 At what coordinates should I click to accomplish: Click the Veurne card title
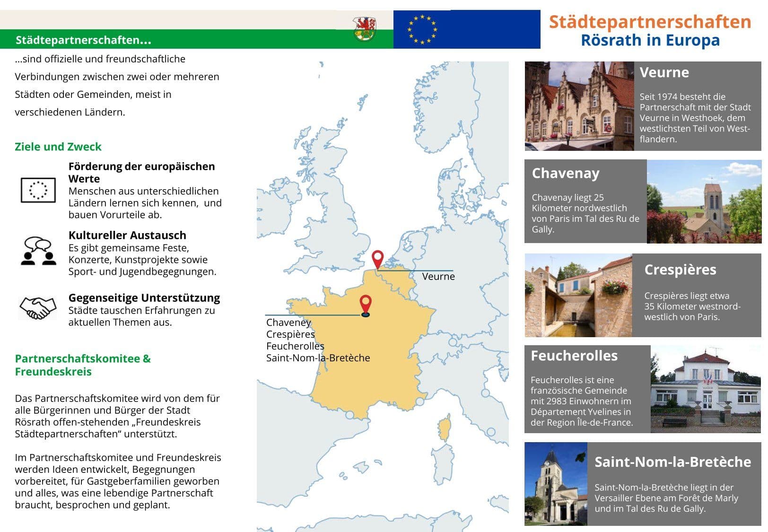pos(664,72)
